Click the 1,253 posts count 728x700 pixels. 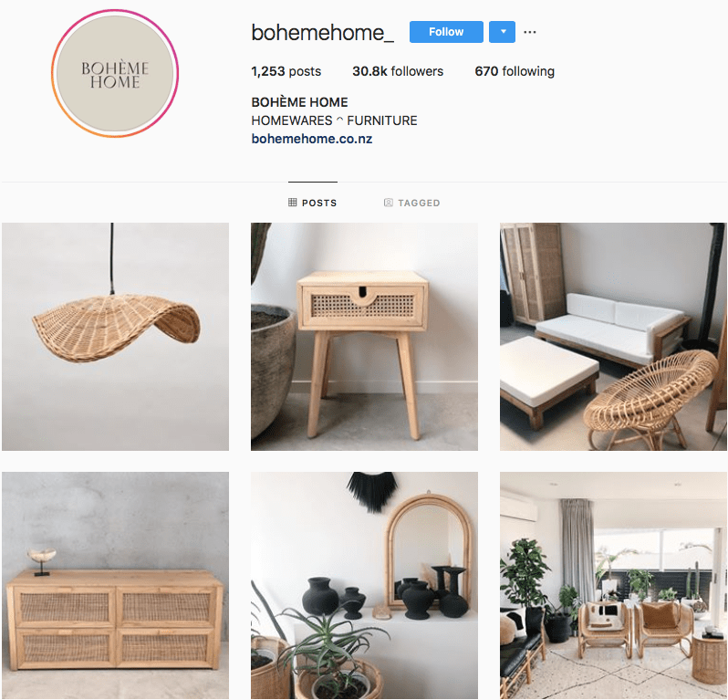click(286, 71)
